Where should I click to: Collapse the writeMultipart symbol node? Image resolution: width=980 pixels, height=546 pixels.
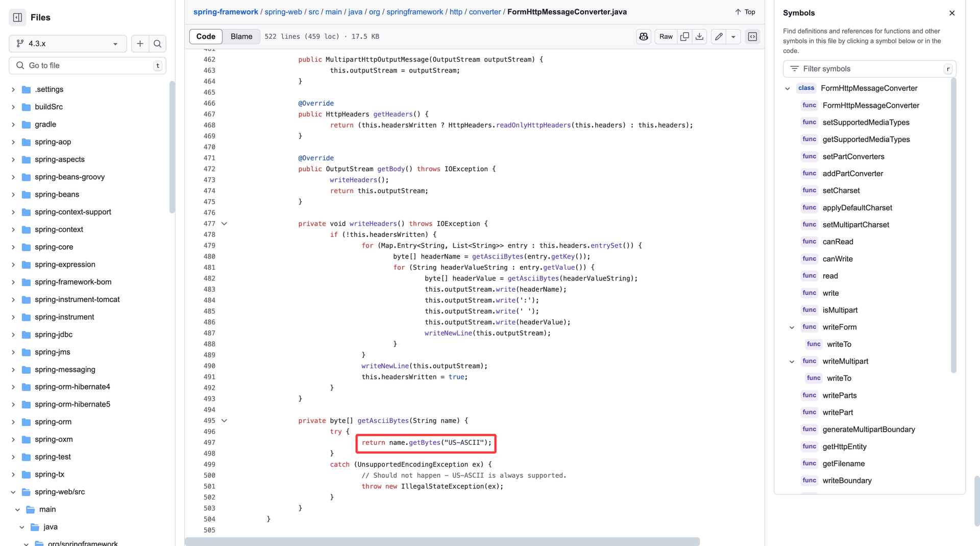[x=792, y=362]
